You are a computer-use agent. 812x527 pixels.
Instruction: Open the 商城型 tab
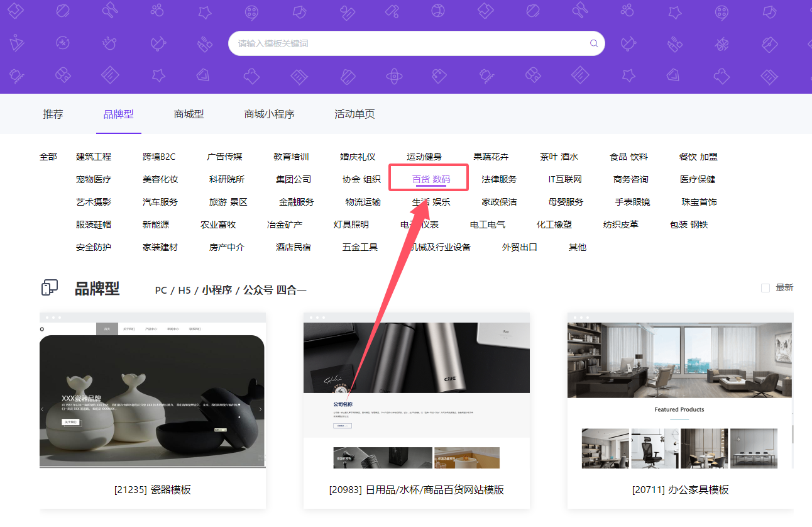click(x=189, y=114)
